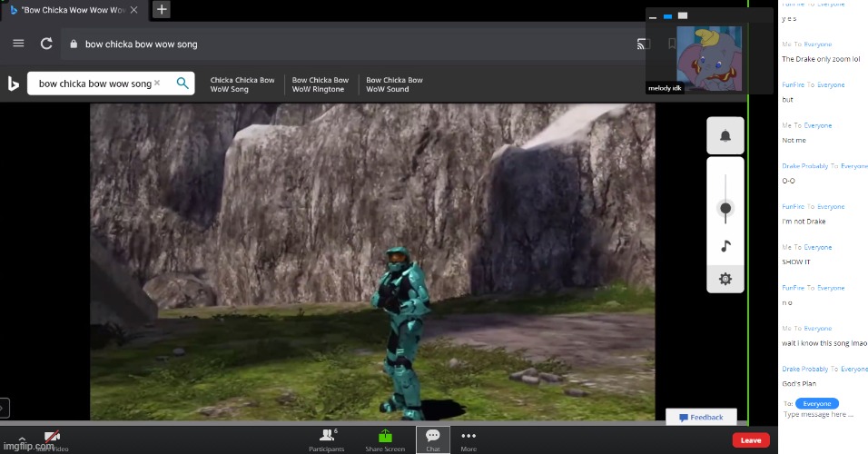The width and height of the screenshot is (868, 454).
Task: Clear the Bing search box text
Action: (157, 84)
